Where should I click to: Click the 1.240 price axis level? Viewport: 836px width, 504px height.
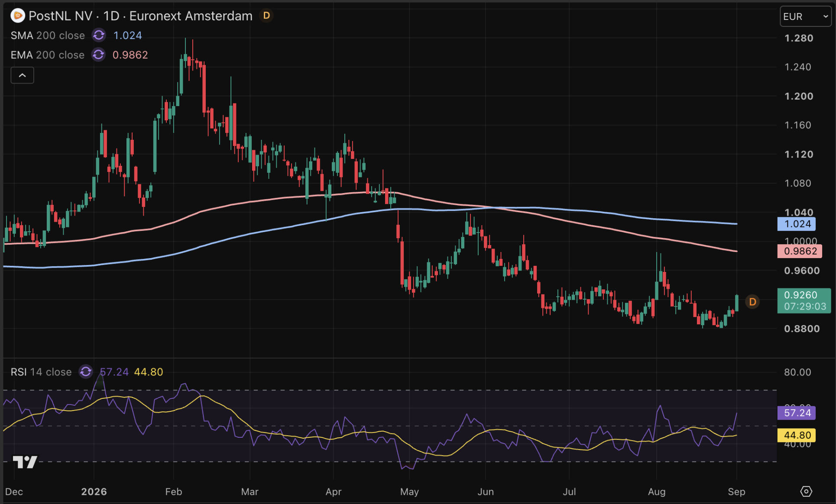pyautogui.click(x=798, y=67)
